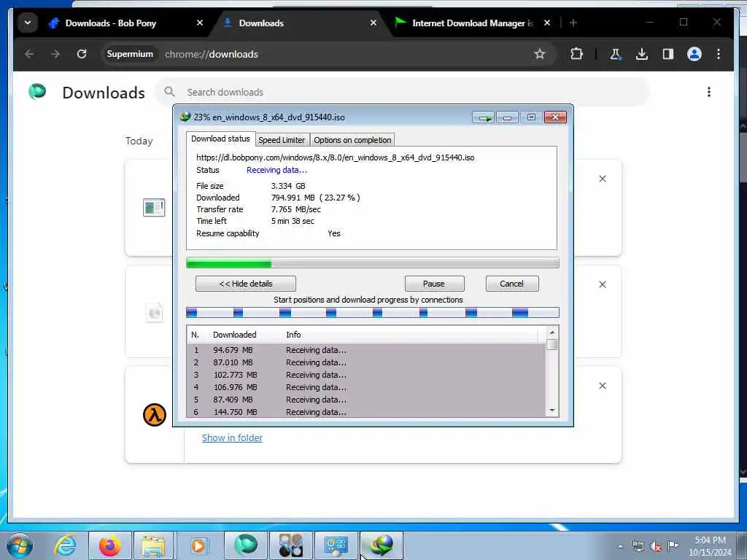
Task: Click the Show in folder link
Action: tap(232, 437)
